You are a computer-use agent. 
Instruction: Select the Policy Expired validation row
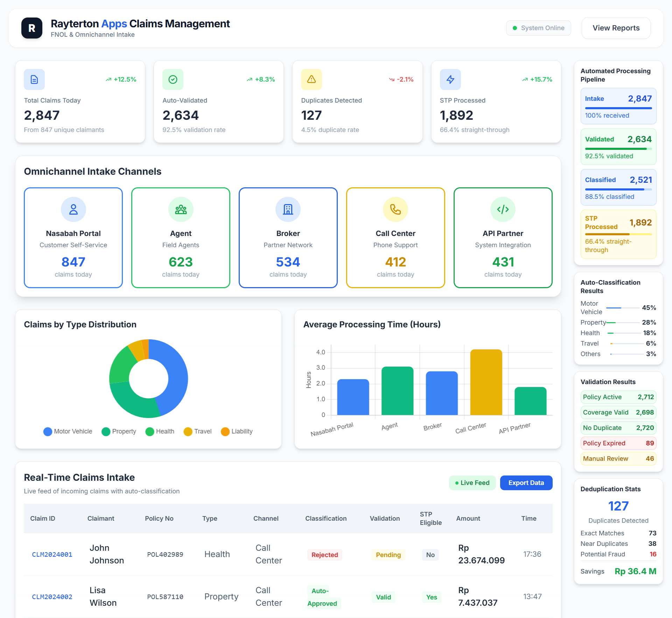618,443
